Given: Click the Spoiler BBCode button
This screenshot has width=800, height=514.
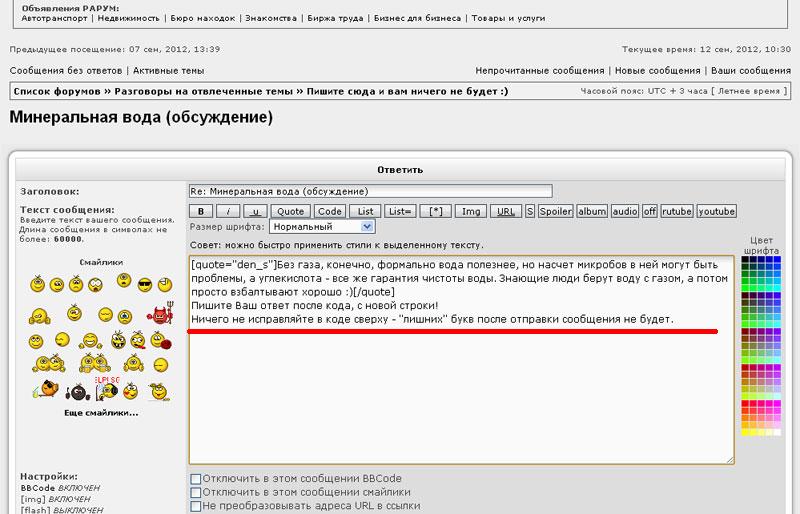Looking at the screenshot, I should 556,211.
